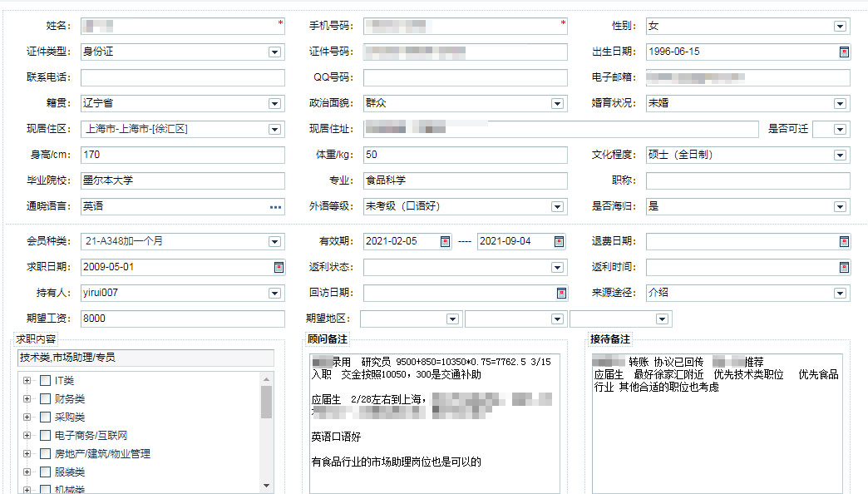
Task: Open the 是否可迁 dropdown
Action: coord(840,129)
